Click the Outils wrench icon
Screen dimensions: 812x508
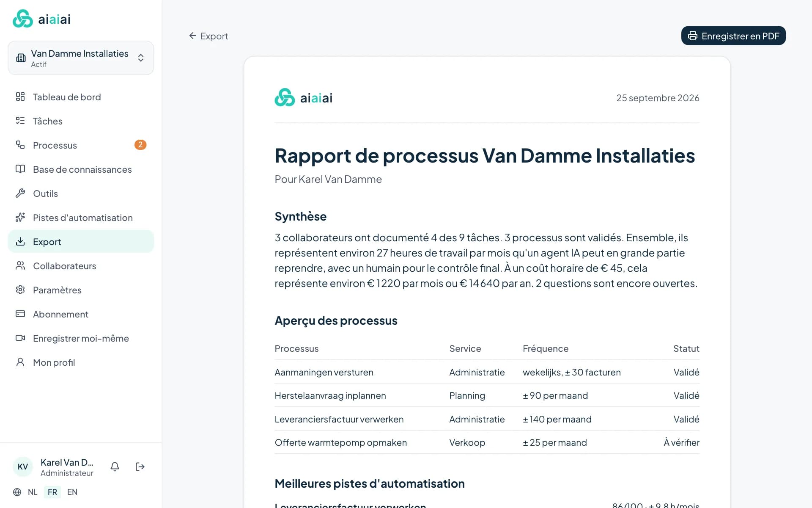[20, 193]
